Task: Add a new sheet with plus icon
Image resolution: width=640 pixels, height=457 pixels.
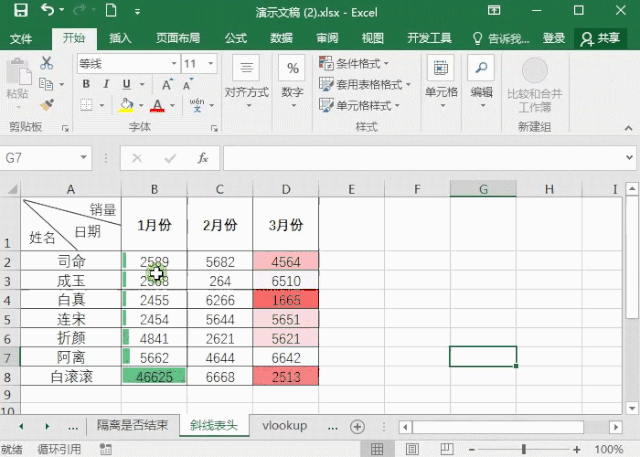Action: click(x=357, y=427)
